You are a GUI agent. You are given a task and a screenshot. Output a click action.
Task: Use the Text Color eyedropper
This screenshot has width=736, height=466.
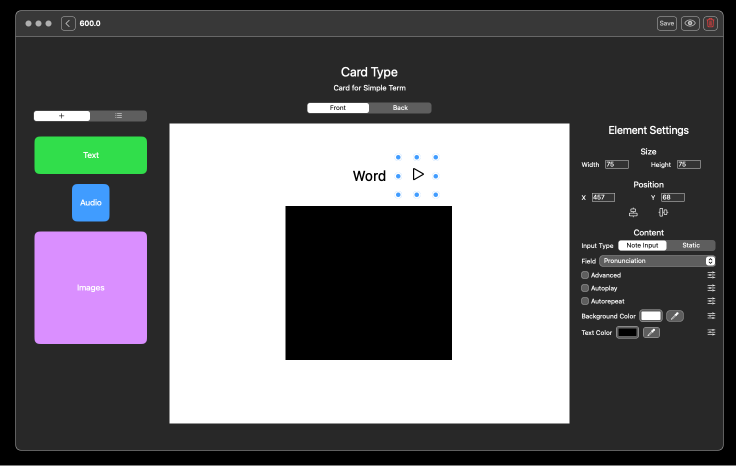(651, 332)
